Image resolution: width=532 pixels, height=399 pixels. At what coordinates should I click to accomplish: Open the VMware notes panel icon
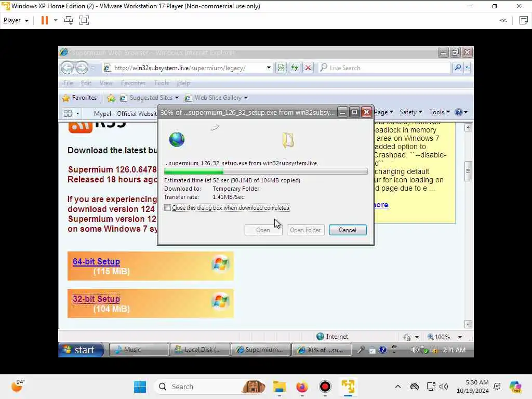coord(524,20)
